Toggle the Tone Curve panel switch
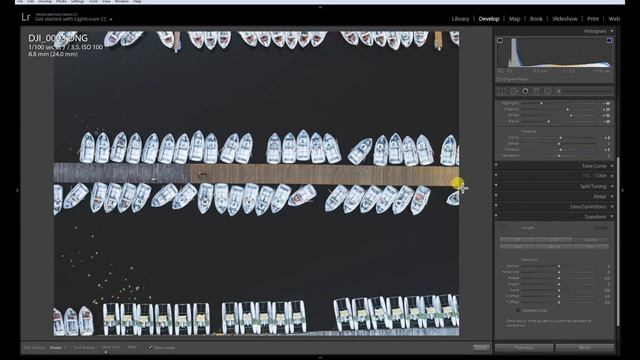 click(x=497, y=165)
